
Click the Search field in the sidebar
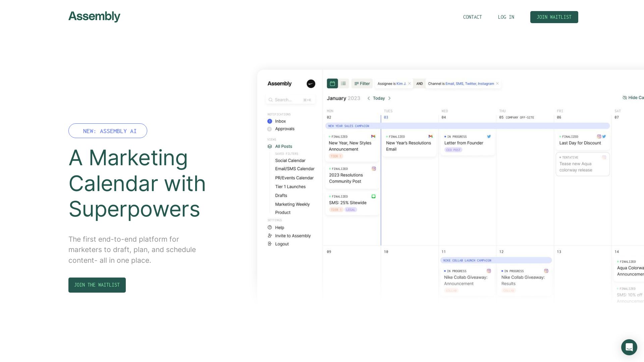[x=290, y=100]
